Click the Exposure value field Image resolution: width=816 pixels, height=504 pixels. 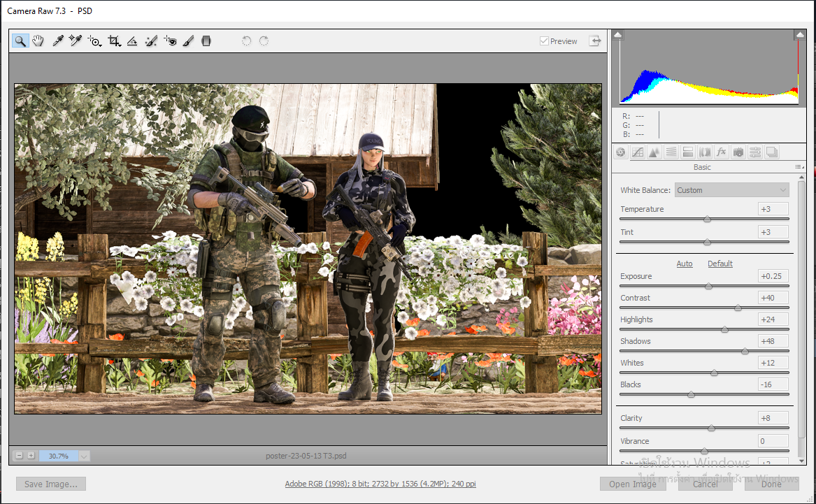coord(773,276)
